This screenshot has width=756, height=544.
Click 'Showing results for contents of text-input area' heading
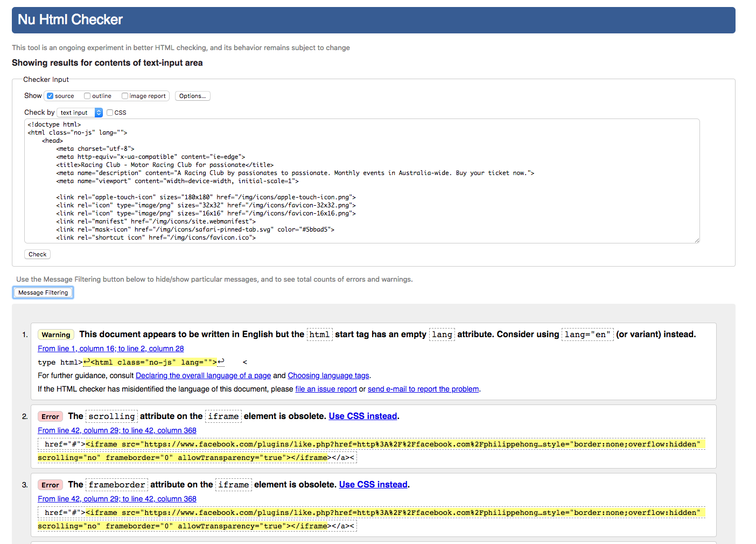(107, 63)
